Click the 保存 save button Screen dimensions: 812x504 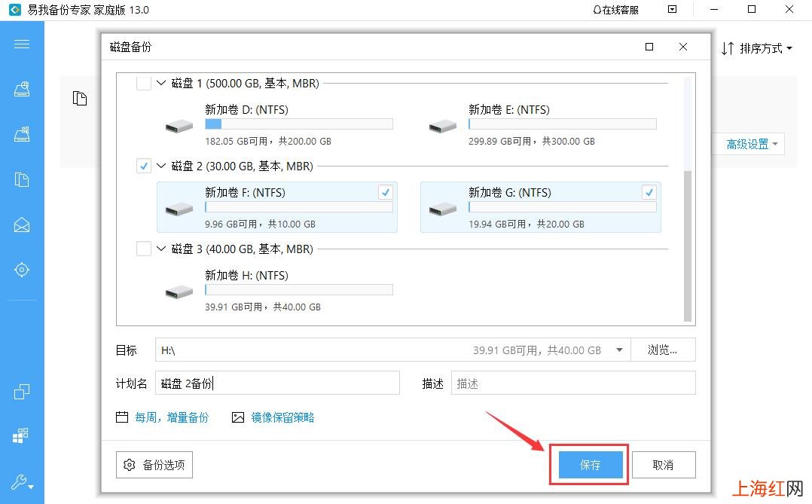pyautogui.click(x=591, y=465)
